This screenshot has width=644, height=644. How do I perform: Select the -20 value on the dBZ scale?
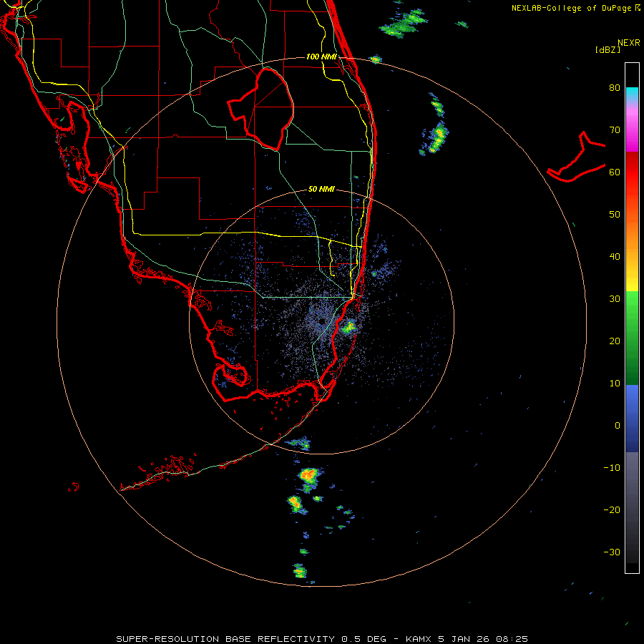[612, 509]
